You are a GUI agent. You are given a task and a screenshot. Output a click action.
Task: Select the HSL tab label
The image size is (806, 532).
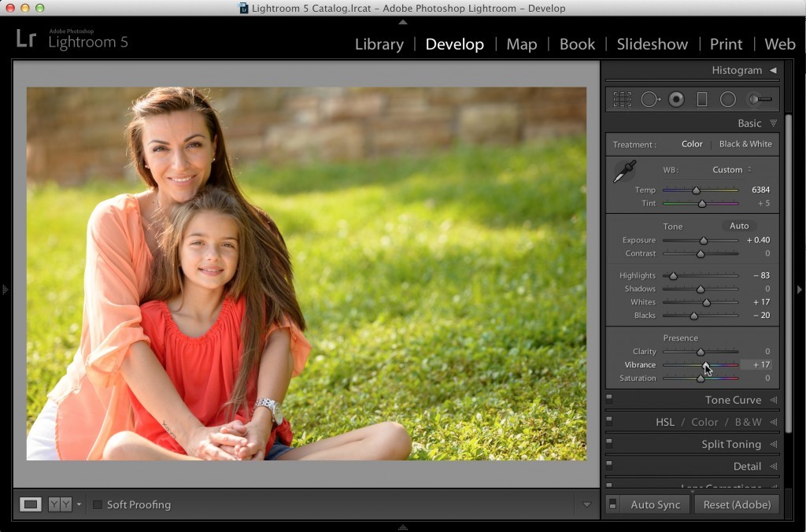664,422
